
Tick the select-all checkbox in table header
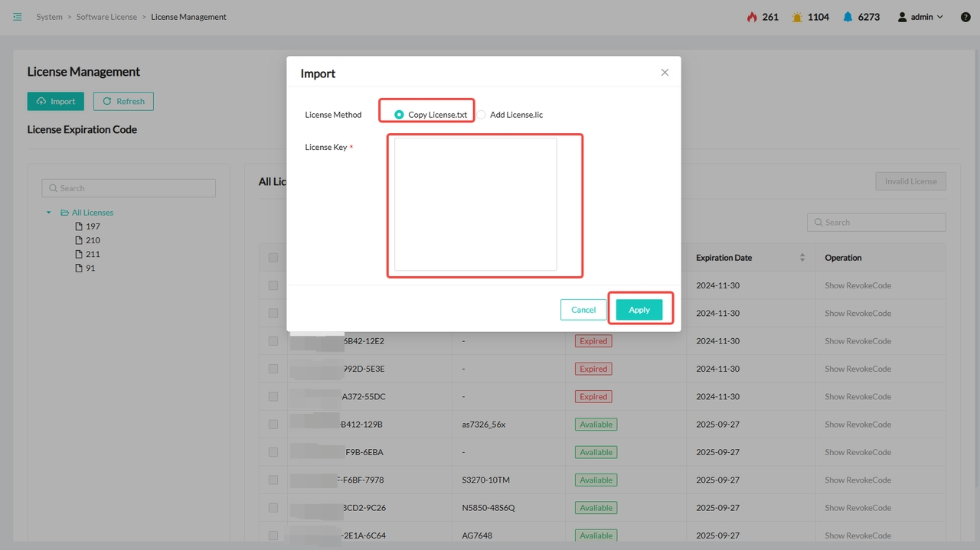click(x=273, y=258)
